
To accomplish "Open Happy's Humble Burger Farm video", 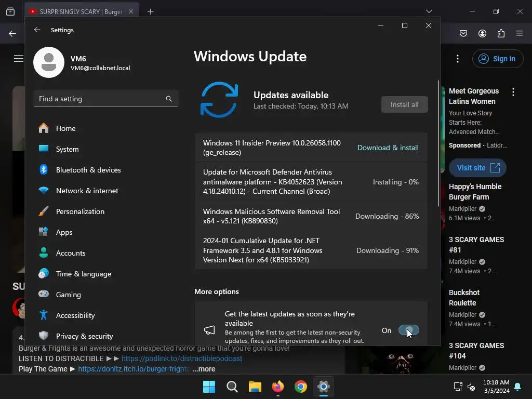I will coord(475,192).
